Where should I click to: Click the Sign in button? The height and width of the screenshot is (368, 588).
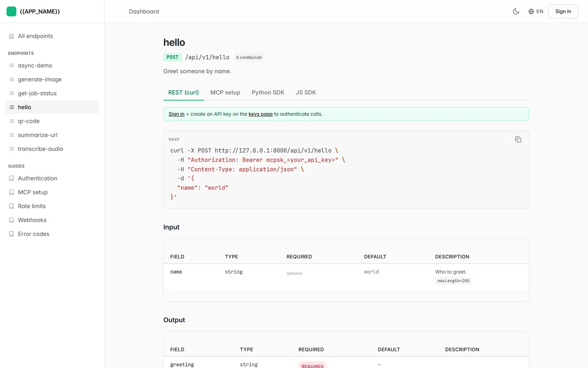coord(563,11)
